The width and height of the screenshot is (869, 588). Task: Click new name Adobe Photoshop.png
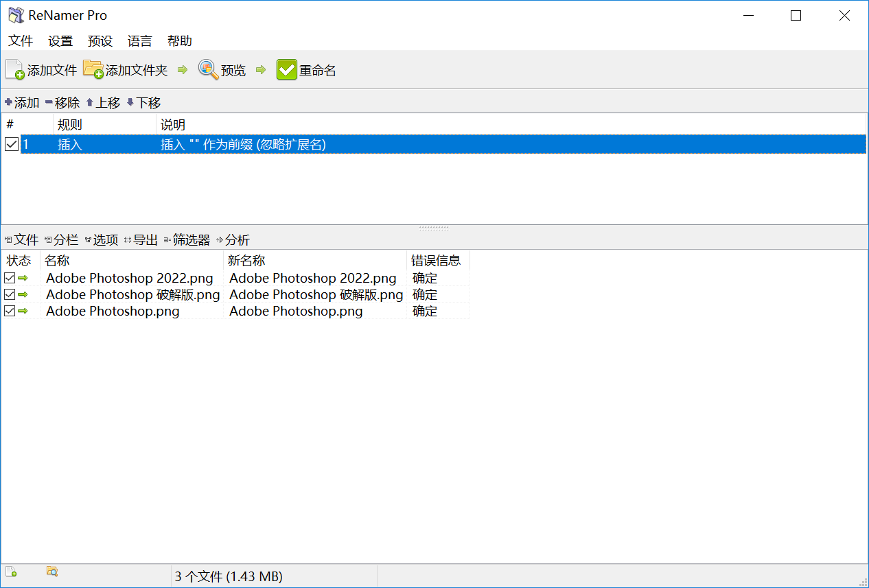296,311
